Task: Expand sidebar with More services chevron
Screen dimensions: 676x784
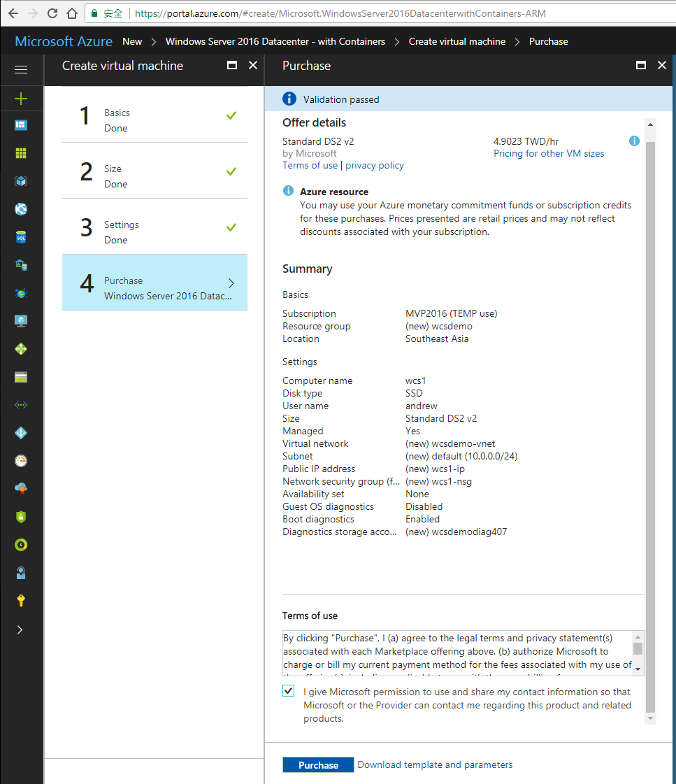Action: 20,629
